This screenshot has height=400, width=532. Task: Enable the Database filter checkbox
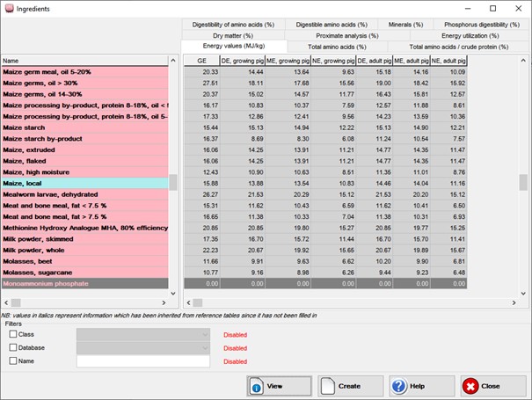[13, 347]
